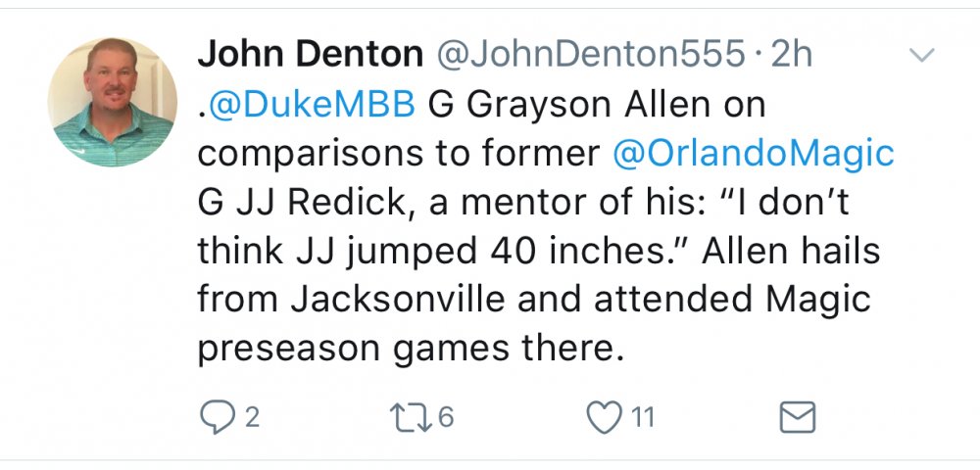This screenshot has width=980, height=470.
Task: Click the 2h timestamp
Action: (793, 55)
